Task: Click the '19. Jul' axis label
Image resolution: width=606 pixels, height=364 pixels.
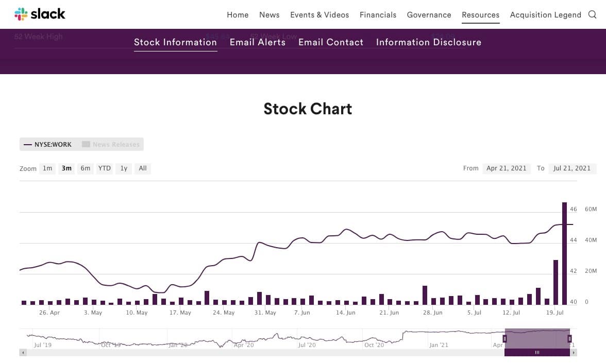Action: point(555,313)
